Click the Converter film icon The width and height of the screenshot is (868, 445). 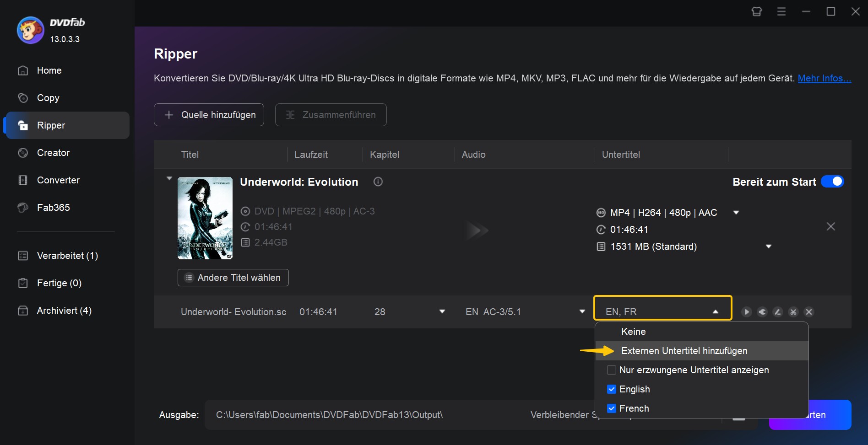point(23,180)
